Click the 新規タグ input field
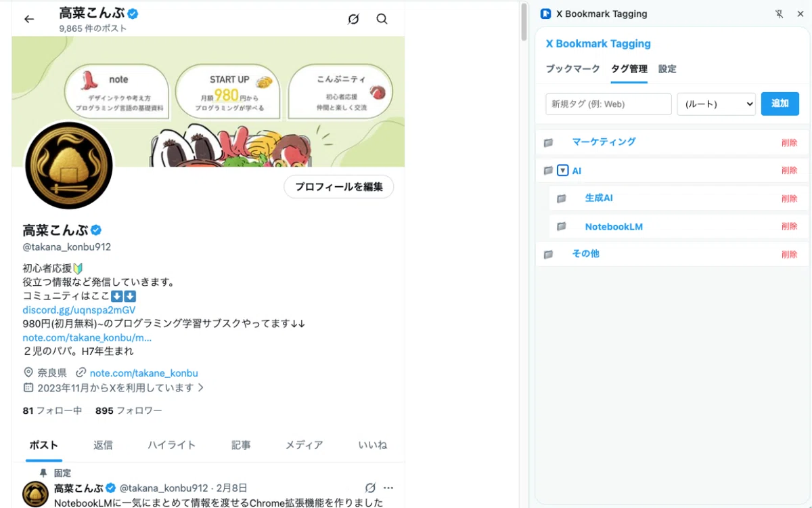812x508 pixels. click(x=608, y=104)
